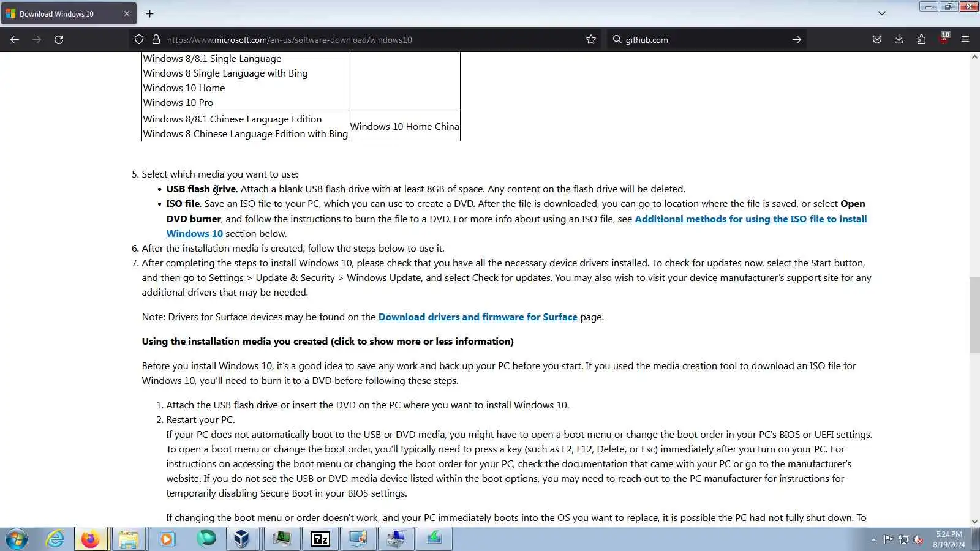Bookmark this page with the star
980x551 pixels.
point(590,40)
